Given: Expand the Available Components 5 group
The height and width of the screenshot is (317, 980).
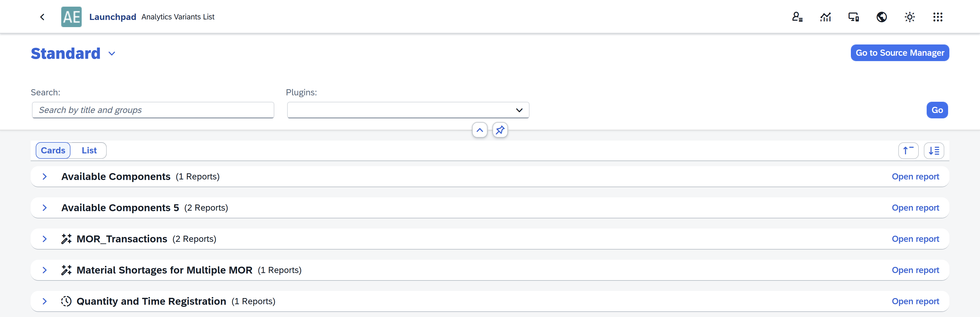Looking at the screenshot, I should 44,208.
